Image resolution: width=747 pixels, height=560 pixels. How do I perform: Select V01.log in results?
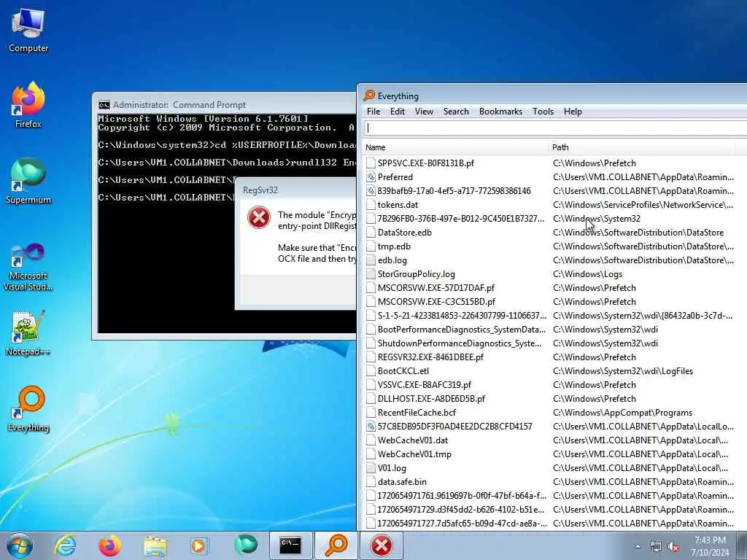[x=554, y=468]
